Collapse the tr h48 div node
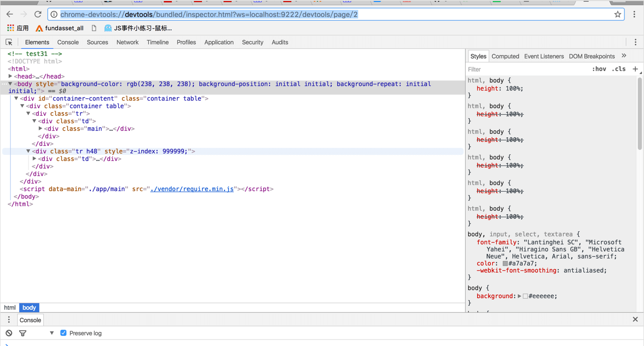This screenshot has height=346, width=644. point(28,151)
